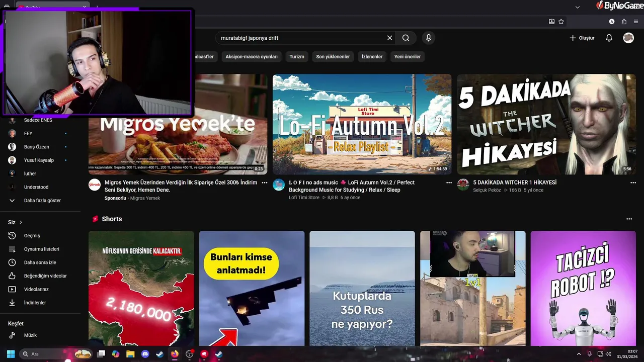Click the Lofi Timi Store channel avatar
Screen dimensions: 644x362
click(279, 185)
